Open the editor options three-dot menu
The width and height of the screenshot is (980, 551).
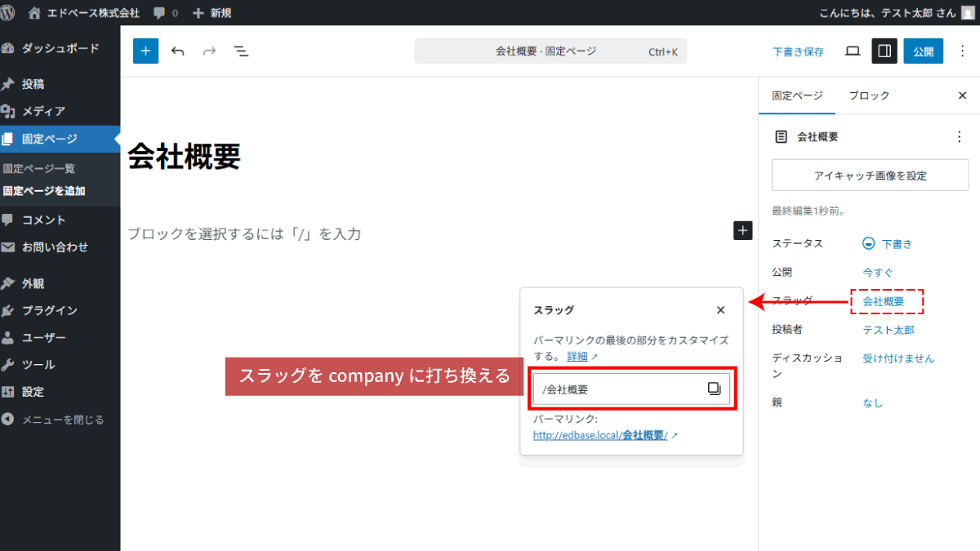(962, 51)
